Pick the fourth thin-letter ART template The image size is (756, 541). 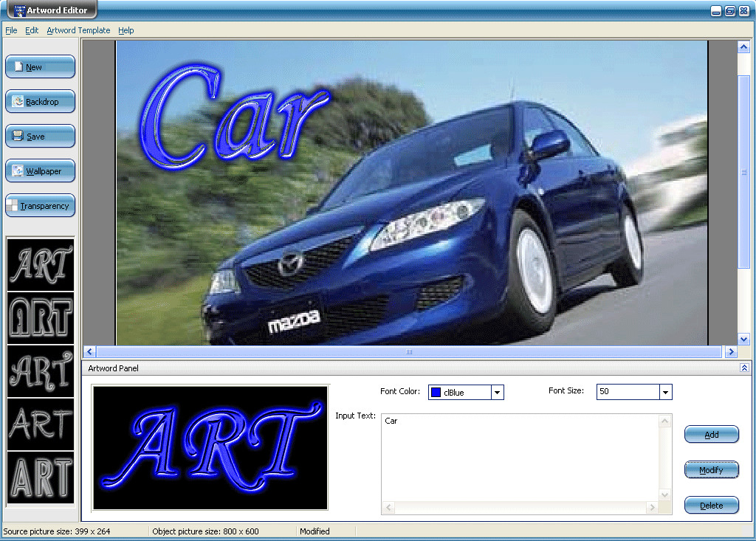point(41,424)
